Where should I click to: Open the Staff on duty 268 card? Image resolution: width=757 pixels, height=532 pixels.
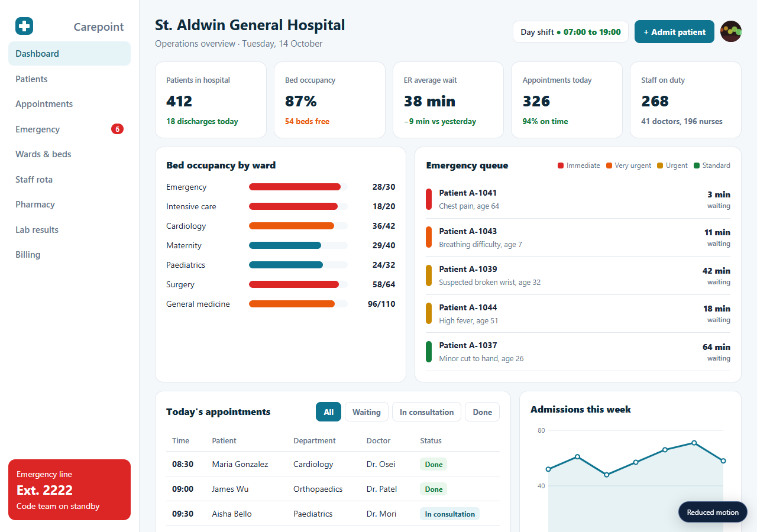pos(685,100)
